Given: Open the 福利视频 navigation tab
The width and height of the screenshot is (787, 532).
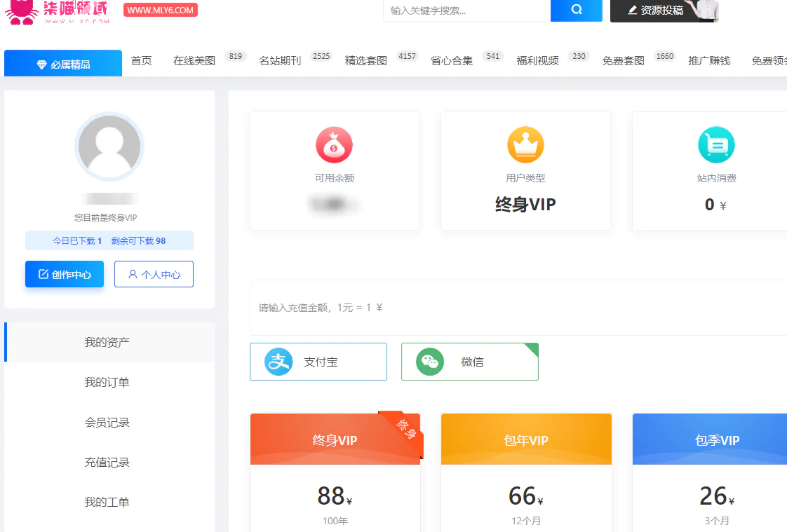Looking at the screenshot, I should pyautogui.click(x=537, y=61).
